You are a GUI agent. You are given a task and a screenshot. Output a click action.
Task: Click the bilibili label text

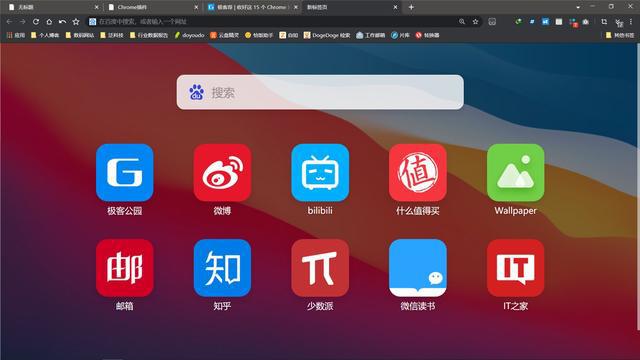point(320,211)
